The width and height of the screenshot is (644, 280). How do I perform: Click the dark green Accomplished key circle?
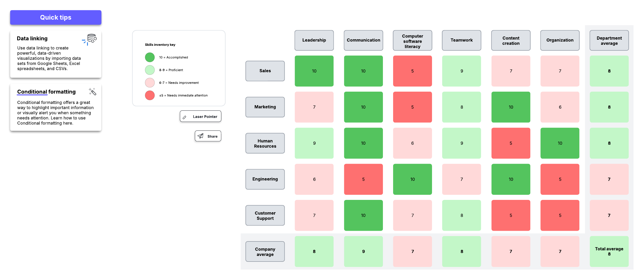(150, 57)
